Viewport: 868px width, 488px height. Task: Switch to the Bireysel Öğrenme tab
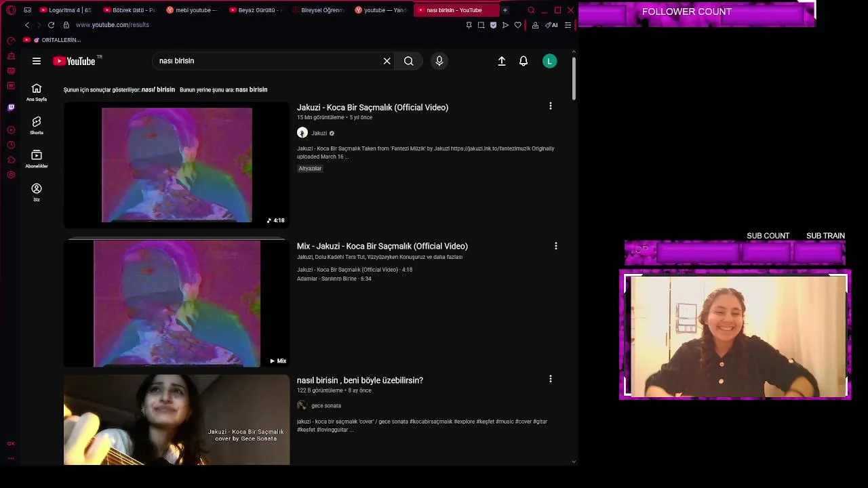[x=319, y=10]
